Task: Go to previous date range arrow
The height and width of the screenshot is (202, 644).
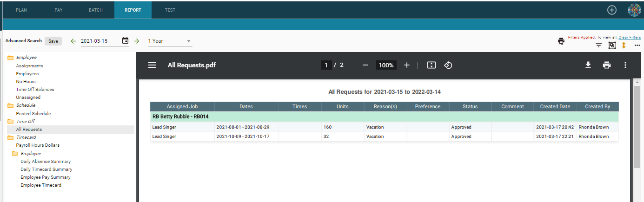Action: pos(73,41)
